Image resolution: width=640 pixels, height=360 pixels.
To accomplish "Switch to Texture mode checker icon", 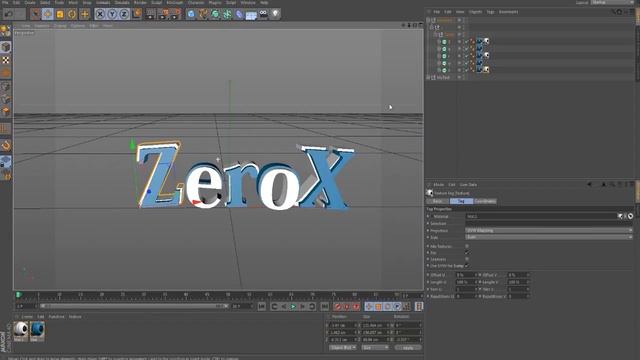I will pyautogui.click(x=6, y=60).
